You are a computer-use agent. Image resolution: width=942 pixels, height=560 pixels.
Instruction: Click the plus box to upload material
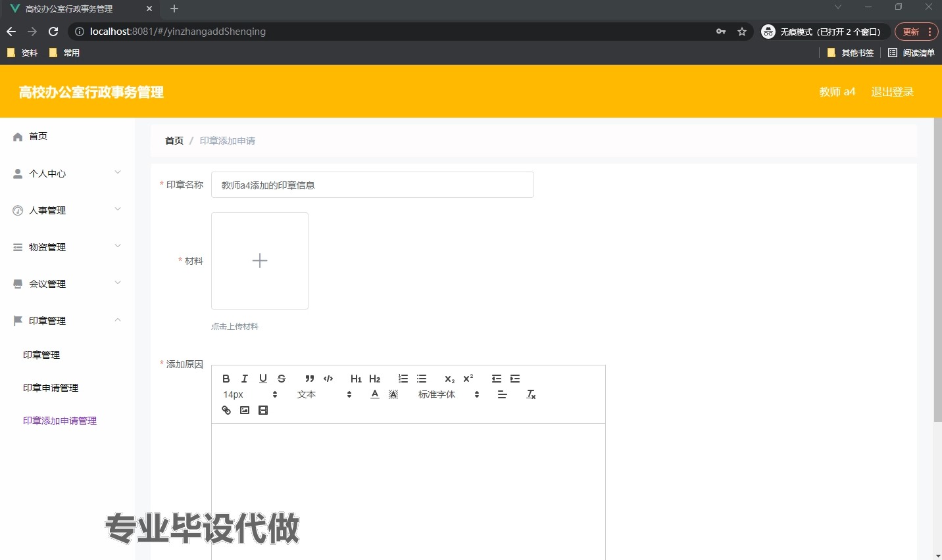point(260,261)
